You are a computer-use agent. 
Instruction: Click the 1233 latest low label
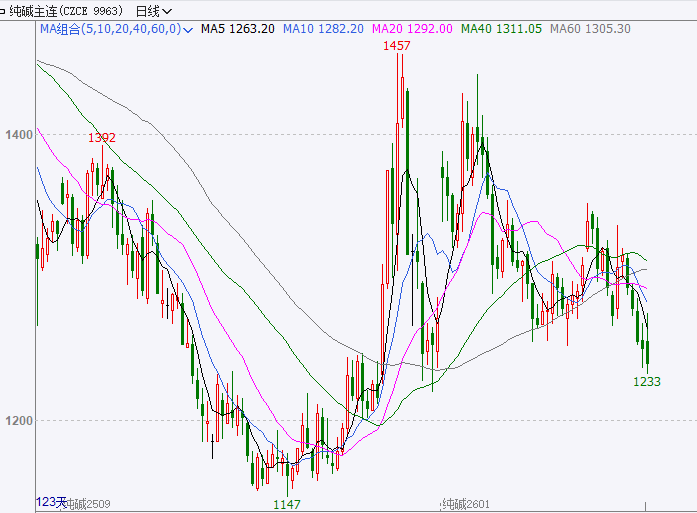(x=647, y=381)
